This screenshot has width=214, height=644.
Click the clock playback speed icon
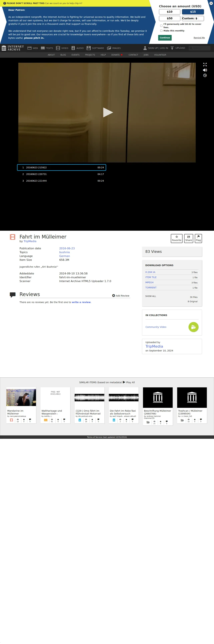click(x=205, y=76)
